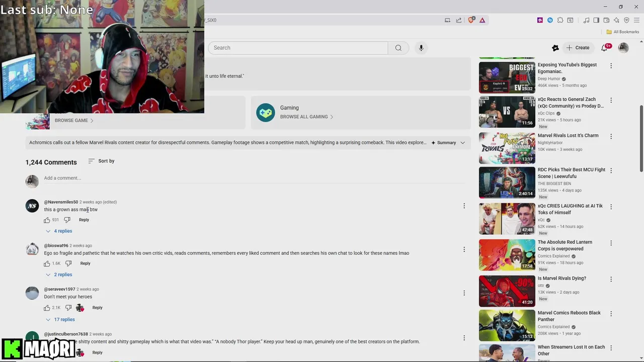Viewport: 644px width, 362px height.
Task: Click the YouTube search magnifier button
Action: 398,48
